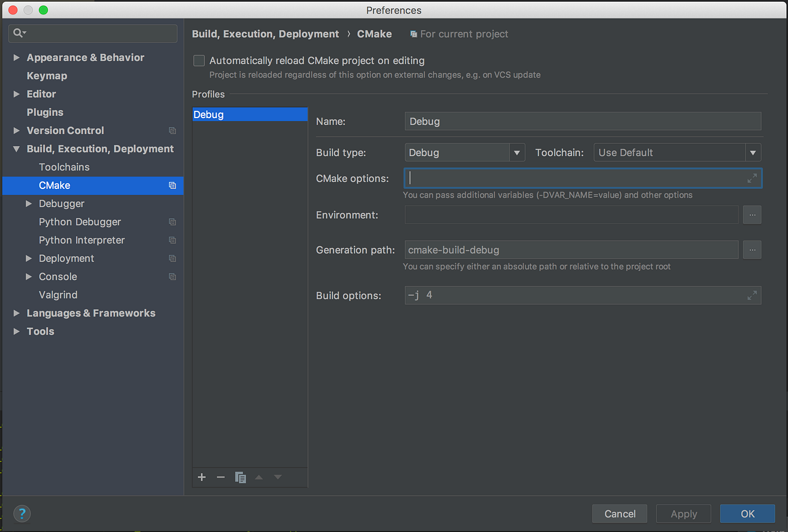Collapse the Build, Execution, Deployment section

16,148
